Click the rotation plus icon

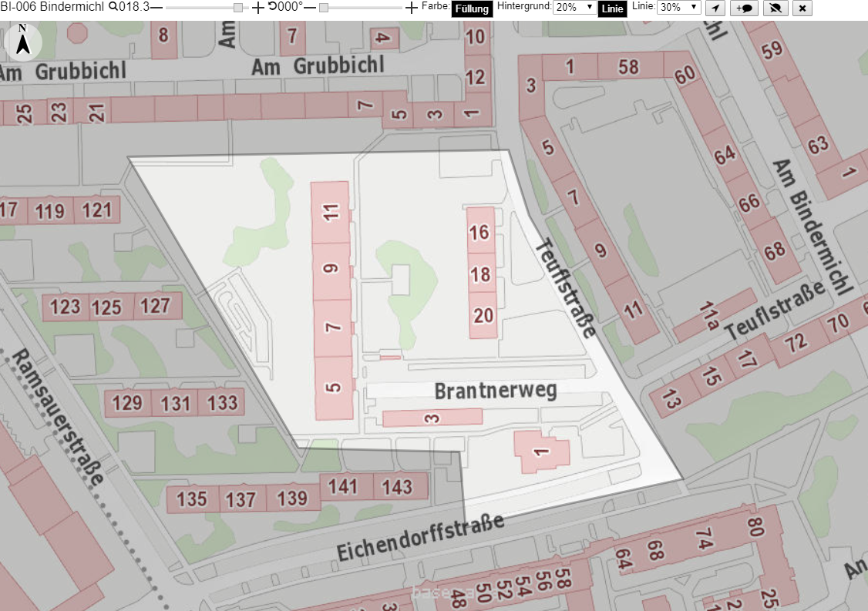click(412, 8)
